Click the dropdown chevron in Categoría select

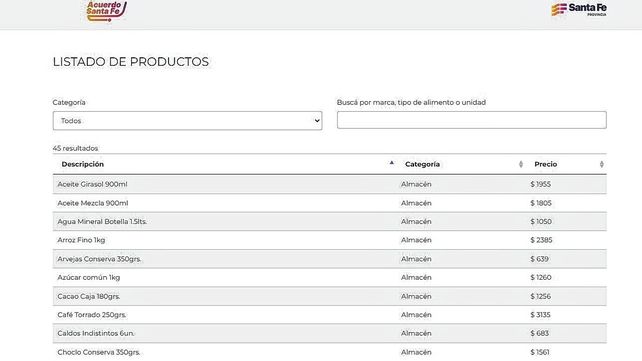[317, 121]
